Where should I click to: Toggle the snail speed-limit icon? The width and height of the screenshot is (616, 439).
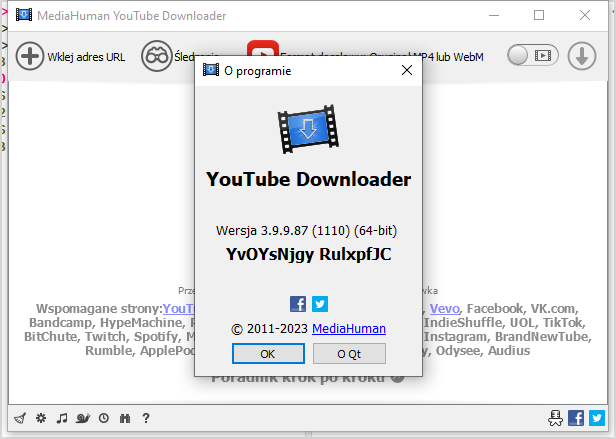(x=83, y=418)
